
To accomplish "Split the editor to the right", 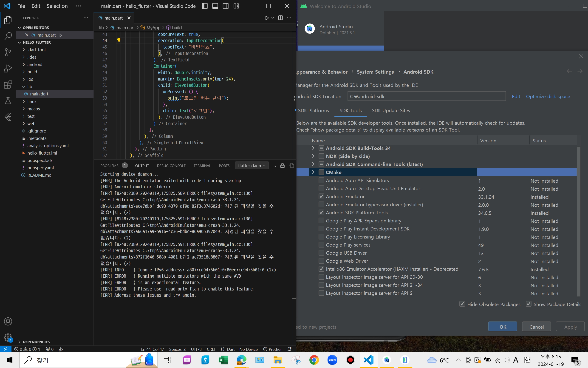I will pos(280,18).
